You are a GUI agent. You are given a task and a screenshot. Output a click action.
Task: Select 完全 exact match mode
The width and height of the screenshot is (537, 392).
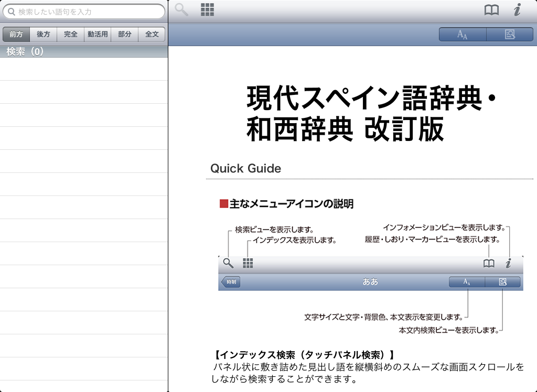pos(71,35)
